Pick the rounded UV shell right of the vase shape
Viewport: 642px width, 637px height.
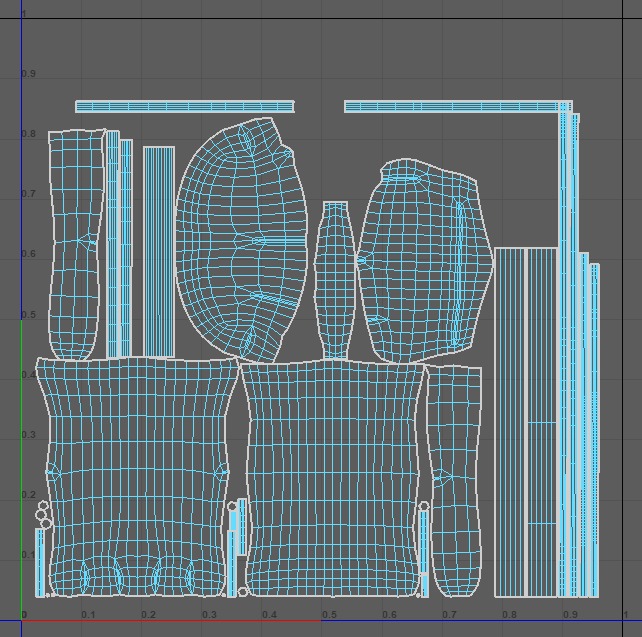425,261
